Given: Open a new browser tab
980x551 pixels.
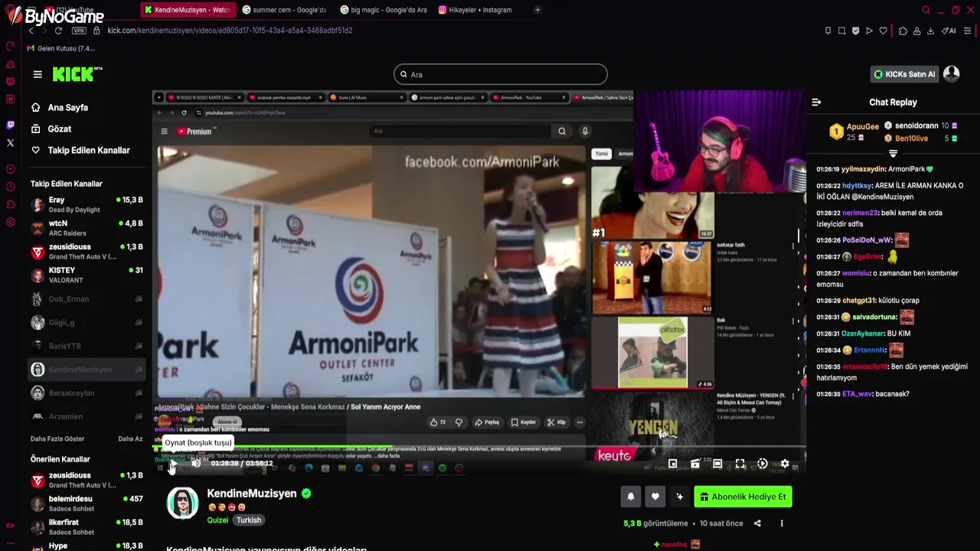Looking at the screenshot, I should click(x=537, y=10).
